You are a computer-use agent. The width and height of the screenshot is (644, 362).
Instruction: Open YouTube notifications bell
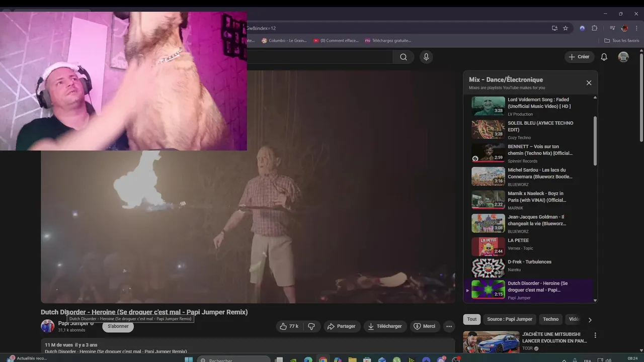pyautogui.click(x=604, y=57)
